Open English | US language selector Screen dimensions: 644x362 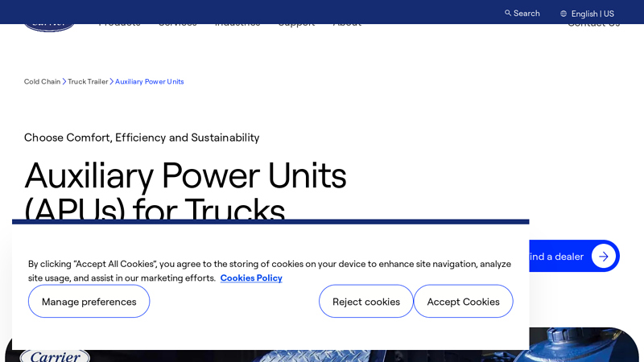pos(588,14)
